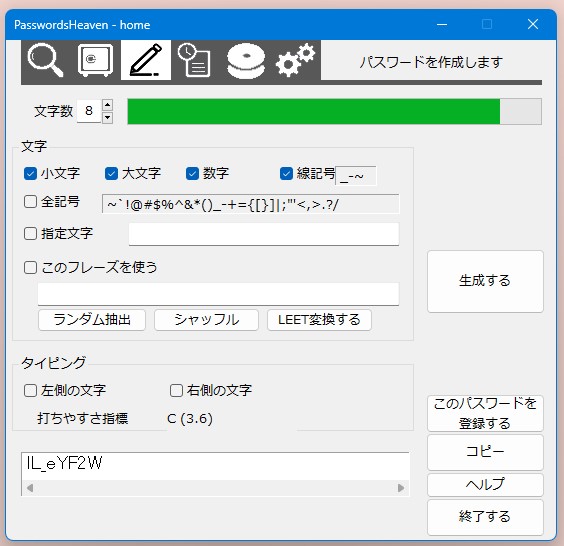Uncheck the 小文字 checkbox
The height and width of the screenshot is (546, 564).
pos(31,173)
